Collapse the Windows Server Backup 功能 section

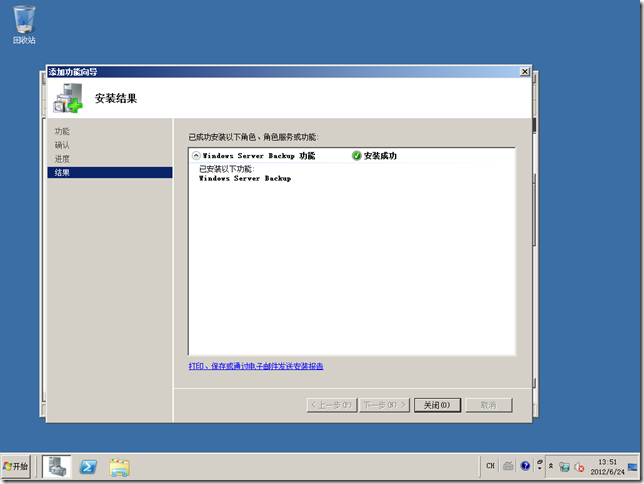196,156
